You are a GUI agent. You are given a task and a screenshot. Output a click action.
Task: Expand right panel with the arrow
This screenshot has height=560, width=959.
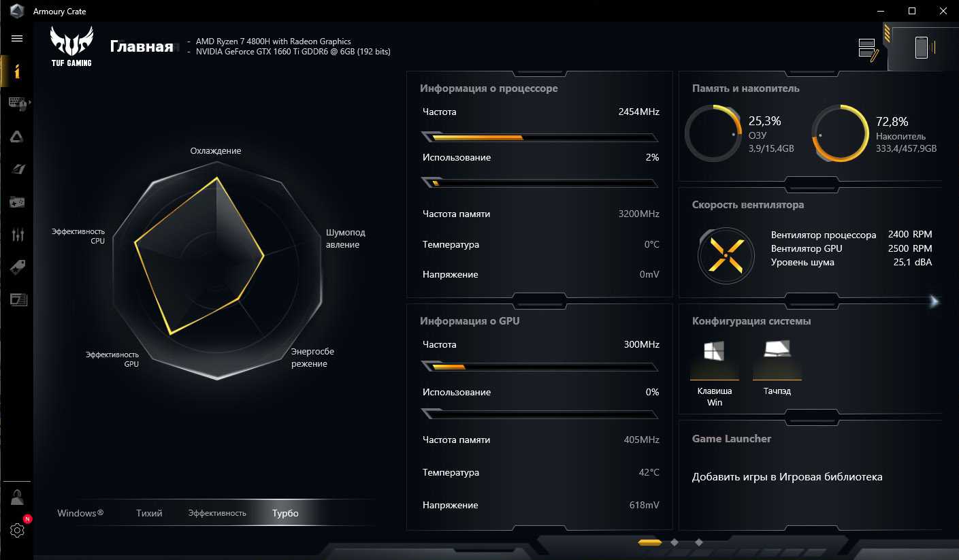[934, 301]
